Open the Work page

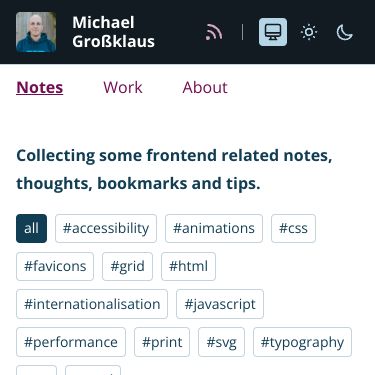tap(123, 88)
